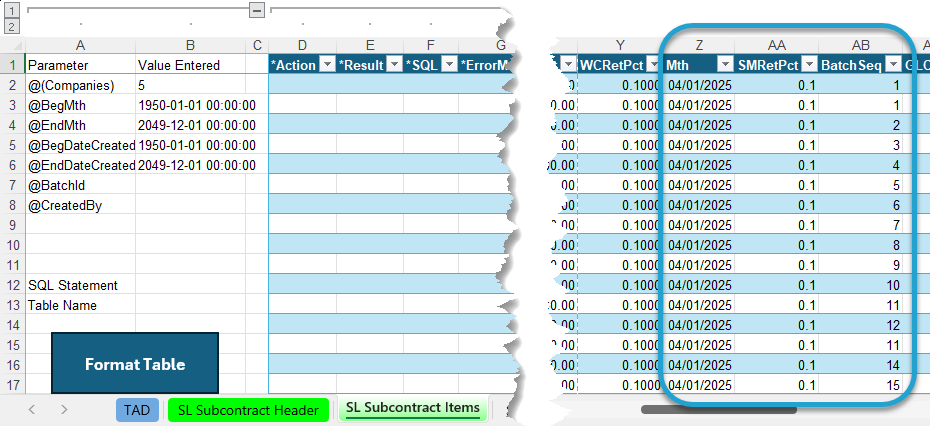This screenshot has height=426, width=930.
Task: Select the '@(Companies)' cell
Action: coord(81,85)
